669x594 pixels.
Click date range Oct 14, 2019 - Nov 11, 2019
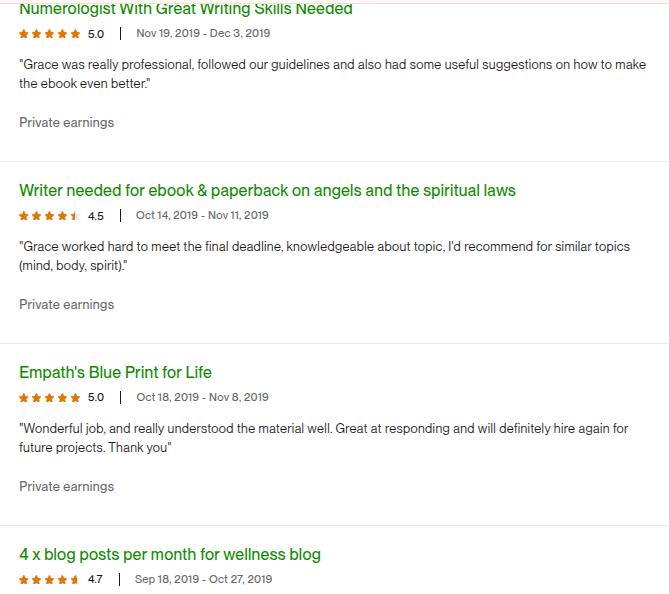coord(202,215)
